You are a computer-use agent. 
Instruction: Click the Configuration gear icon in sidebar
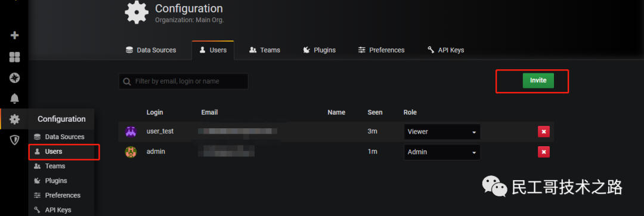point(15,119)
